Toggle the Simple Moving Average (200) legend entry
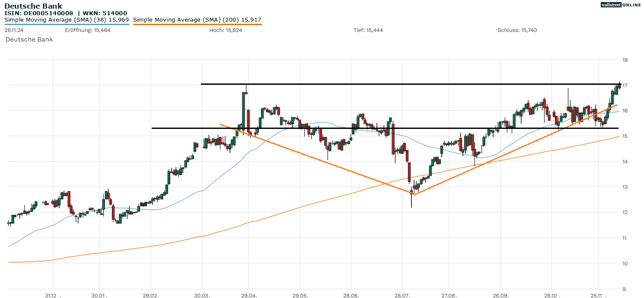Viewport: 644px width, 298px height. pyautogui.click(x=197, y=20)
